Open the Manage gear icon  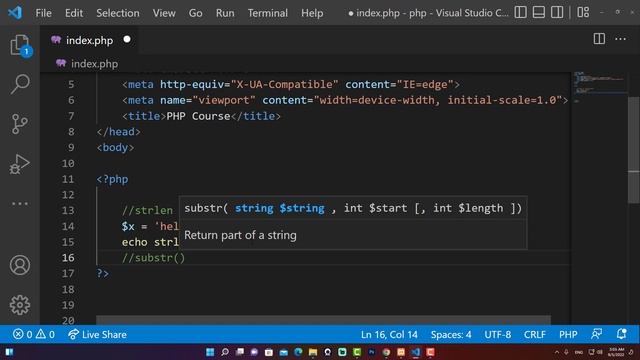tap(20, 304)
